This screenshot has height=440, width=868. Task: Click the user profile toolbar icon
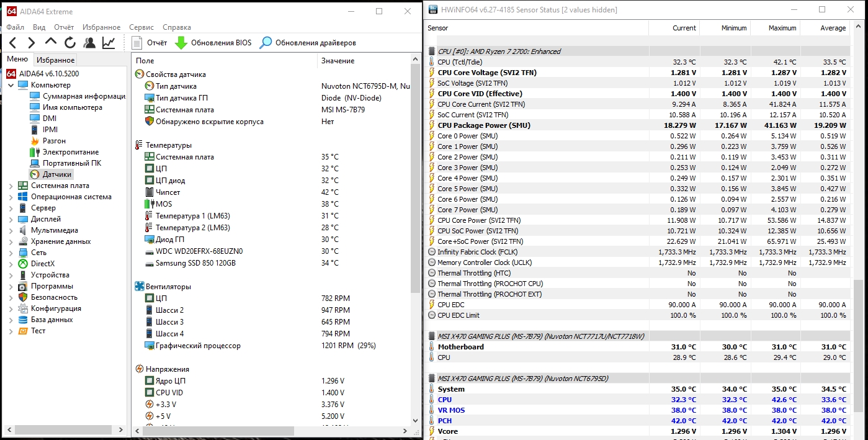[89, 43]
